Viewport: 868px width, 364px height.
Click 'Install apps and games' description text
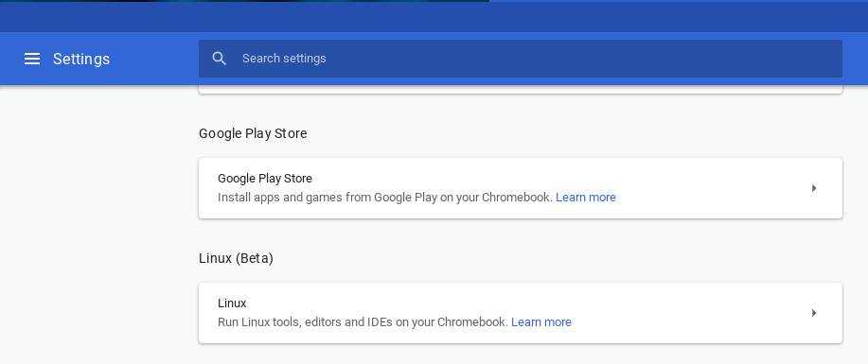385,198
